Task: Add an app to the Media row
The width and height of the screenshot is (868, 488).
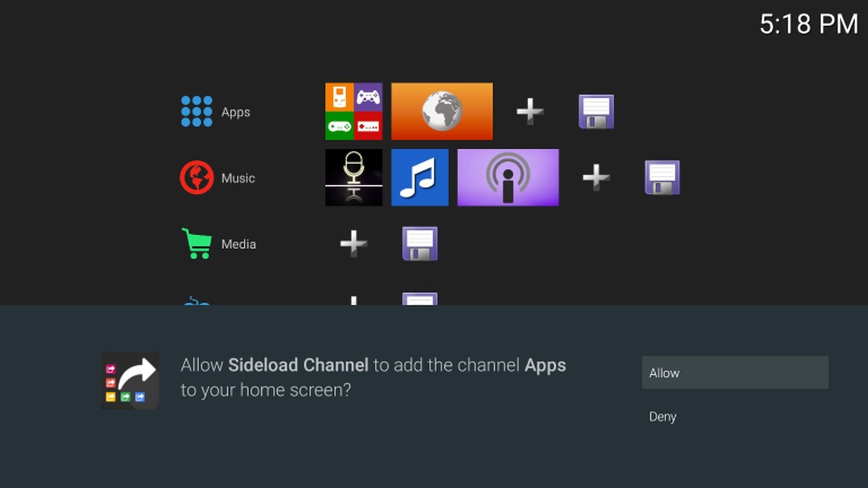Action: pyautogui.click(x=354, y=243)
